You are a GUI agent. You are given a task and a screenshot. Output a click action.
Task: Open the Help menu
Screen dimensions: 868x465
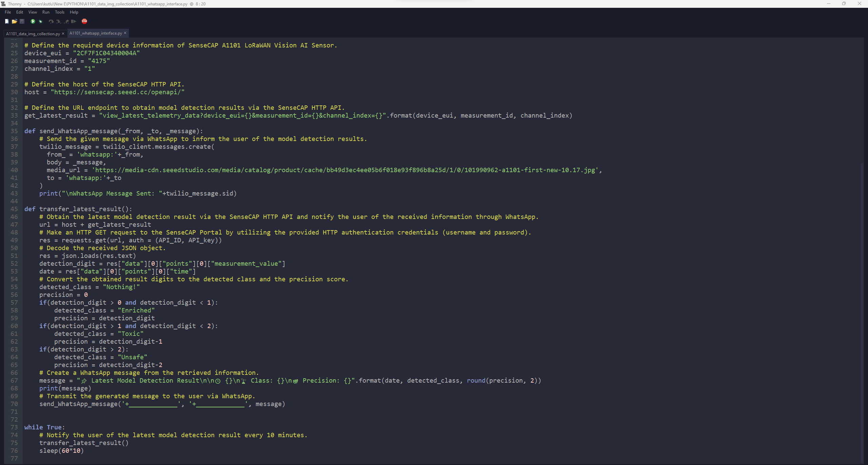click(x=74, y=12)
